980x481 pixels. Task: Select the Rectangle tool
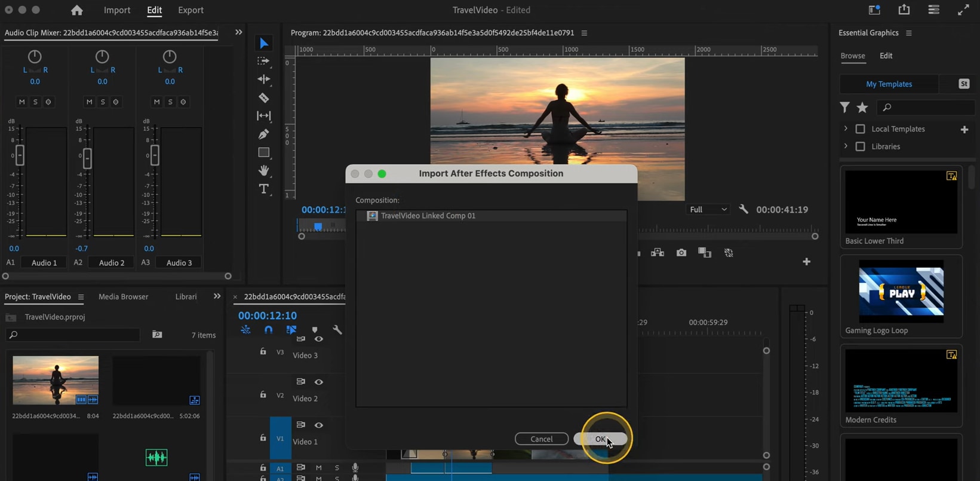[263, 152]
